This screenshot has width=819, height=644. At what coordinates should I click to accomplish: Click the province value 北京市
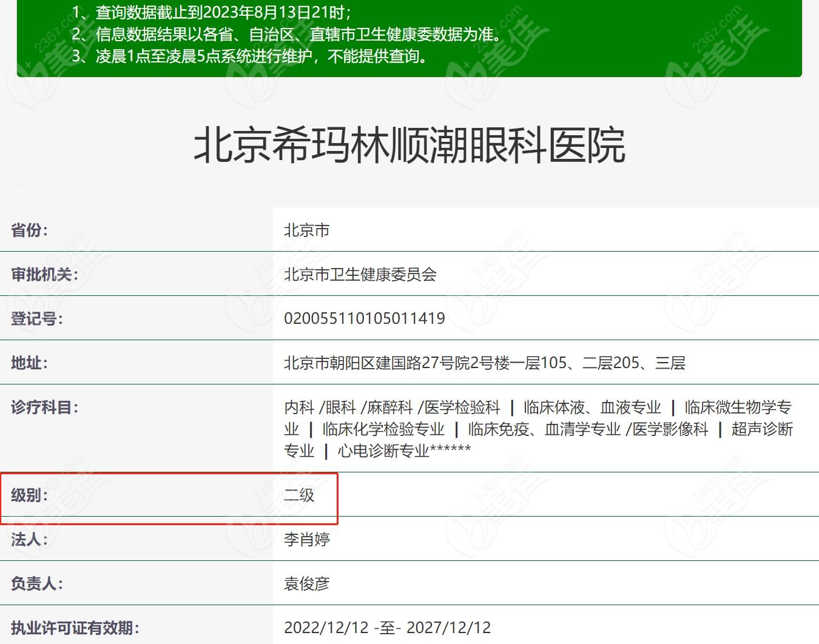pyautogui.click(x=307, y=230)
